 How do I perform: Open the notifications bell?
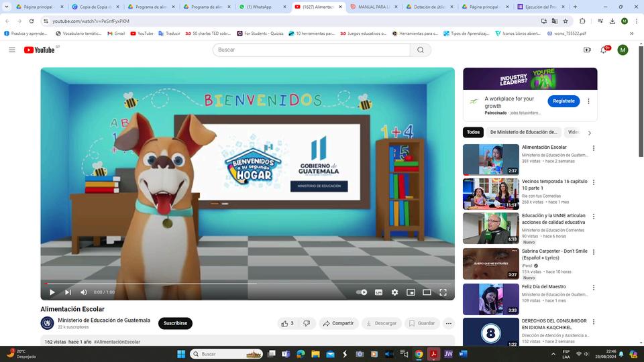tap(603, 50)
